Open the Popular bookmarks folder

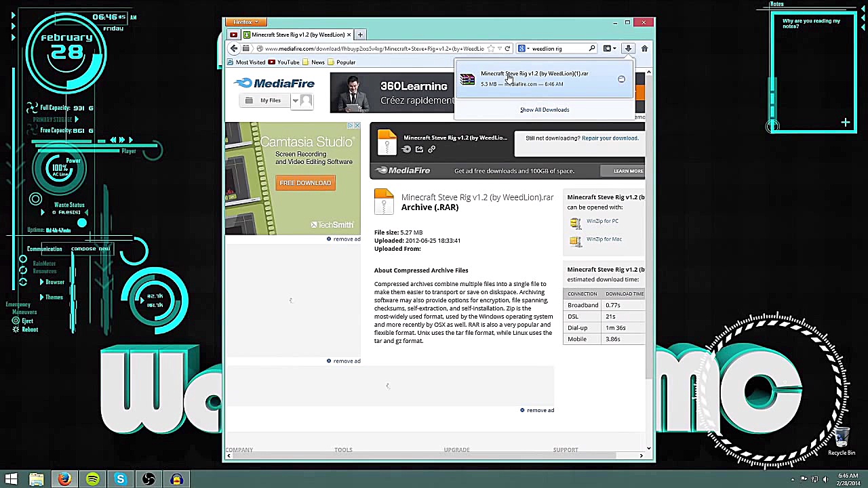(342, 62)
